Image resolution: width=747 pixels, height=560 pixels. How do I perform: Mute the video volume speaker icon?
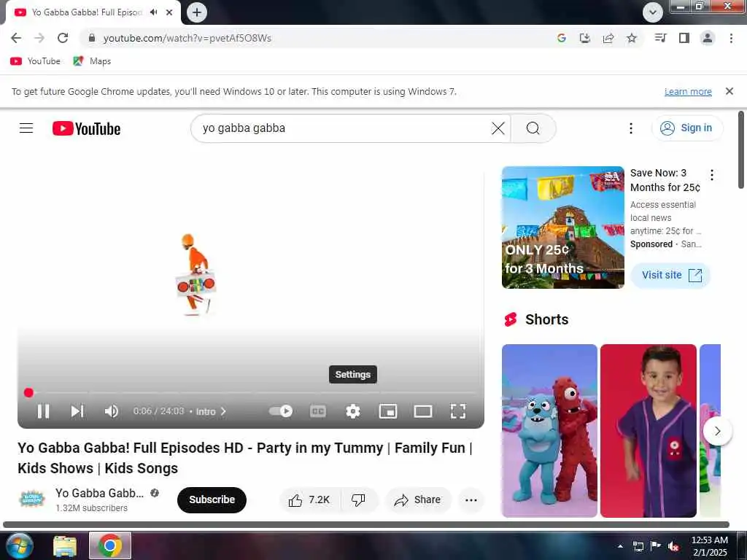pyautogui.click(x=111, y=411)
